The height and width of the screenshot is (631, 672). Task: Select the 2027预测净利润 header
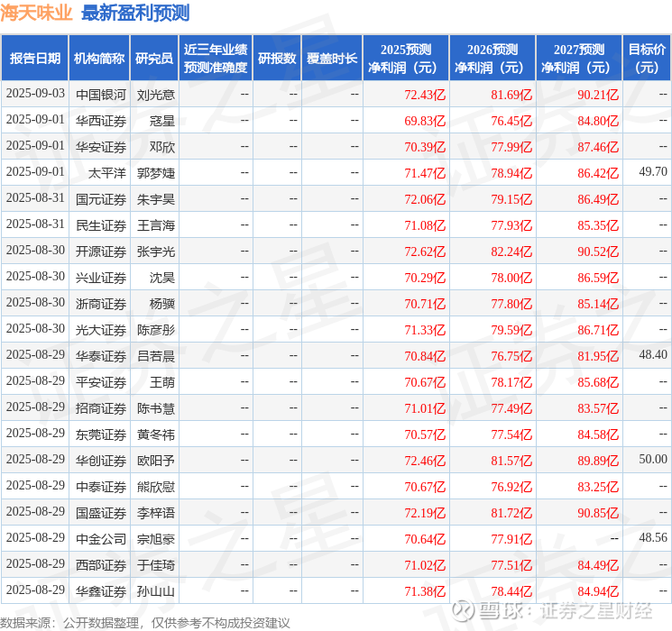[579, 59]
